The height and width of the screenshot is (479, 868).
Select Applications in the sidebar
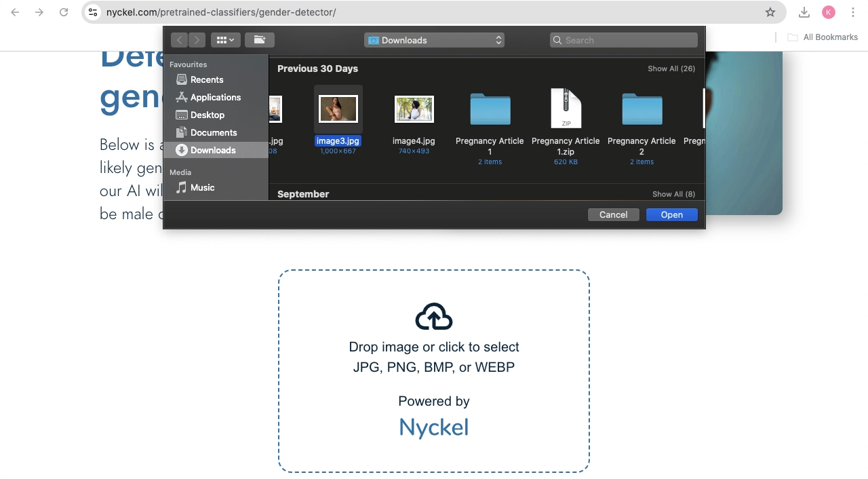click(215, 97)
